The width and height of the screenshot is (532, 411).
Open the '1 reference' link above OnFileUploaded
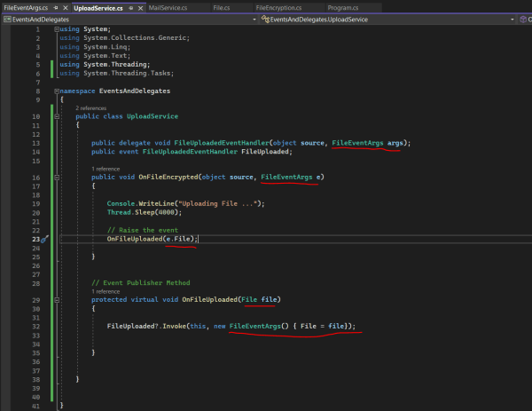[106, 291]
